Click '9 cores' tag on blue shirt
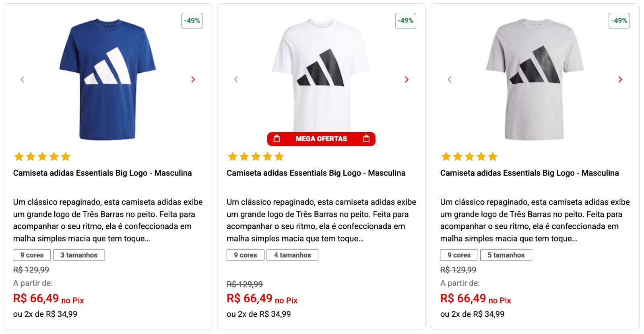Image resolution: width=644 pixels, height=334 pixels. point(32,255)
